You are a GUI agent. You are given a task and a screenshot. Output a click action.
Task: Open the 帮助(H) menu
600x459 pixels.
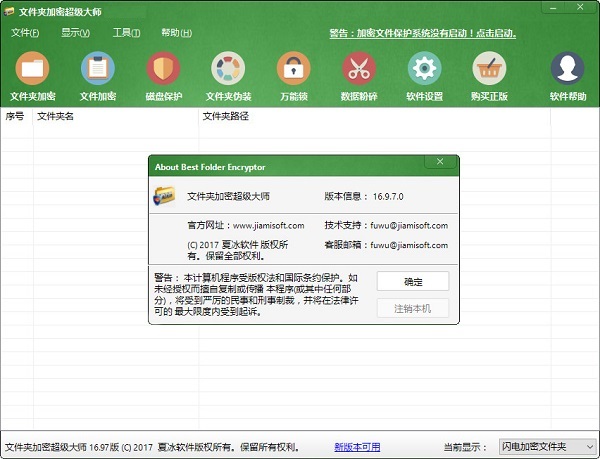(177, 33)
